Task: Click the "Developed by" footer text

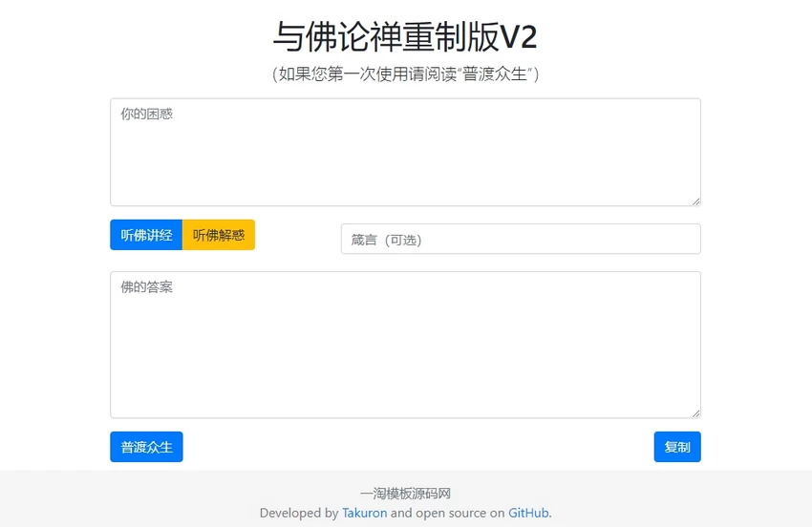Action: 299,513
